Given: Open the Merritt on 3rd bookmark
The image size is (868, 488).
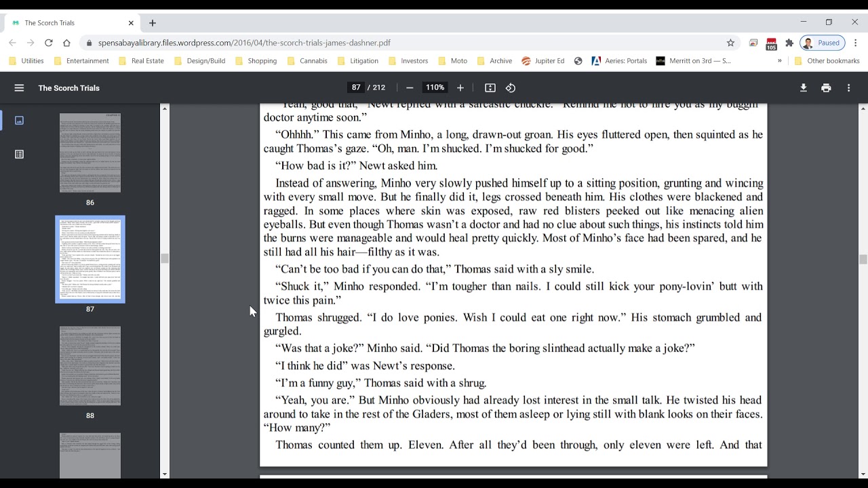Looking at the screenshot, I should 694,61.
